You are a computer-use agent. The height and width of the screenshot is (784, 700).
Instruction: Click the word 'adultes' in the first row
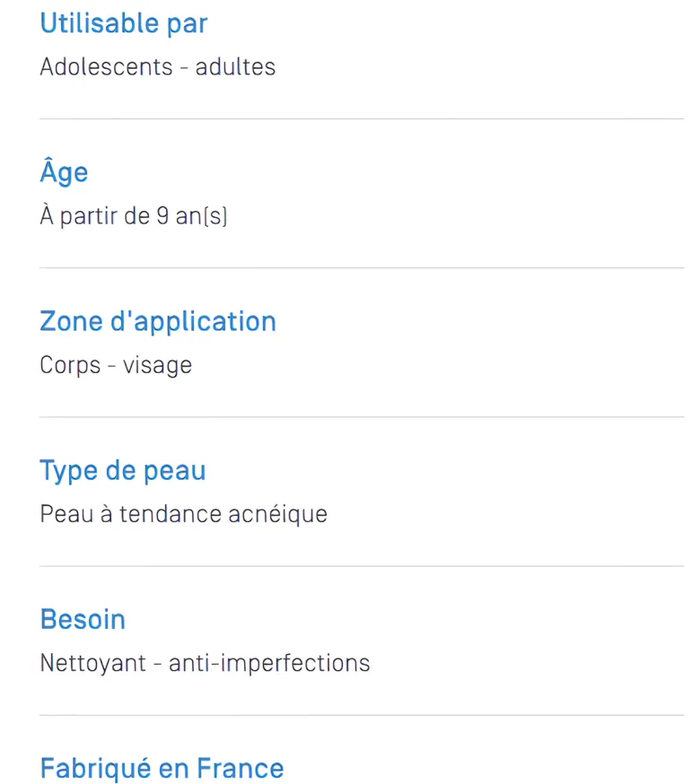235,67
